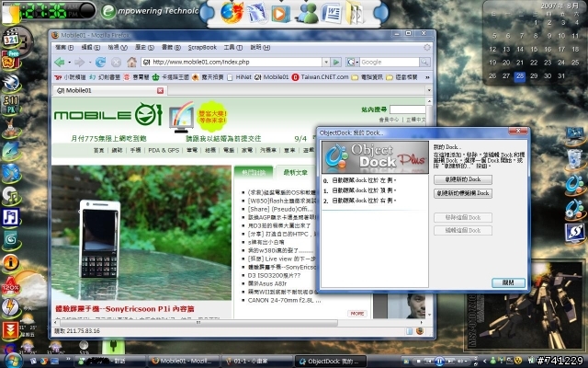Viewport: 588px width, 368px height.
Task: Open ObjectDock settings icon with gear
Action: (x=574, y=209)
